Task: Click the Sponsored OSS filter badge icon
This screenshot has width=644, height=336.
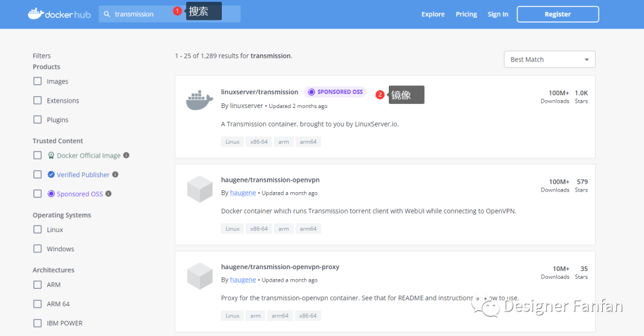Action: 51,194
